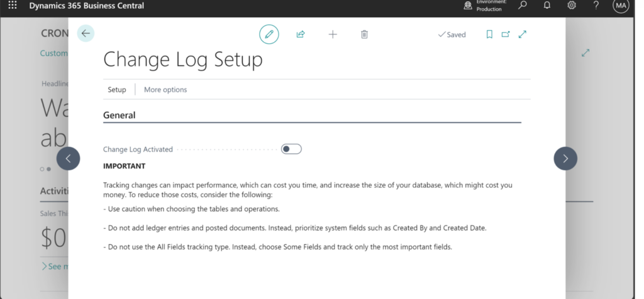Click the environment globe icon
The width and height of the screenshot is (644, 299).
pyautogui.click(x=468, y=6)
